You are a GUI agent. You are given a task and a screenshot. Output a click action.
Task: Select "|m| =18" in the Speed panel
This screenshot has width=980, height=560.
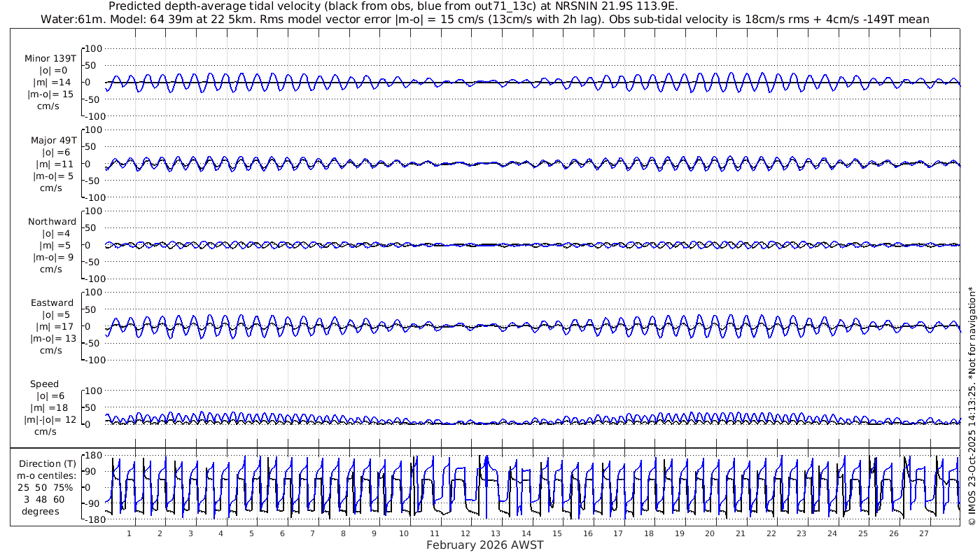51,408
